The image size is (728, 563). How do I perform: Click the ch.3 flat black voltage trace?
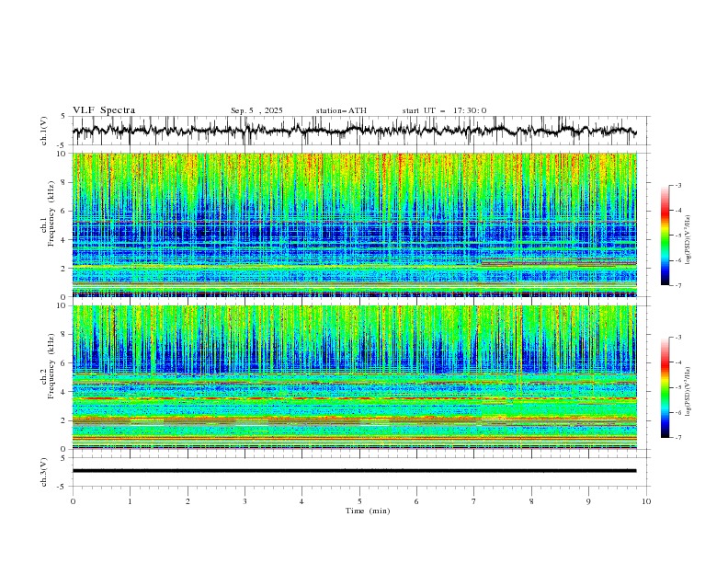354,471
